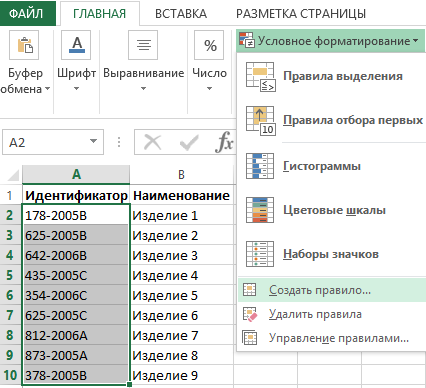The image size is (426, 388).
Task: Expand the Шрифт group dropdown arrow
Action: (x=76, y=89)
